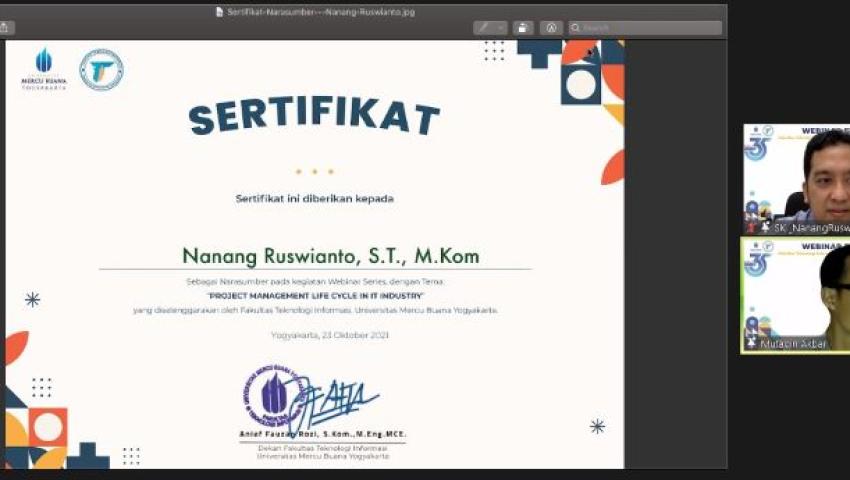Click the name "Nanang Ruswianto, S.T., M.Kom"
Image resolution: width=850 pixels, height=480 pixels.
coord(331,256)
